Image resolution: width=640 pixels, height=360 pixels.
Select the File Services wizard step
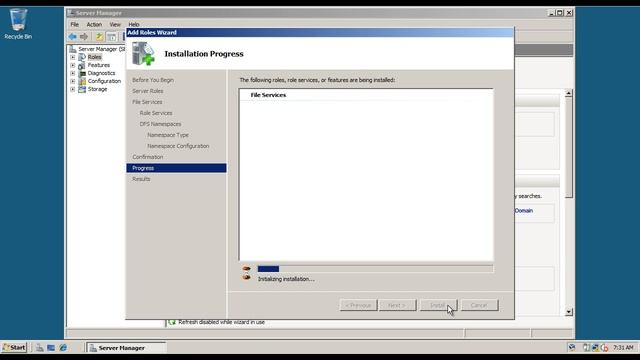147,102
